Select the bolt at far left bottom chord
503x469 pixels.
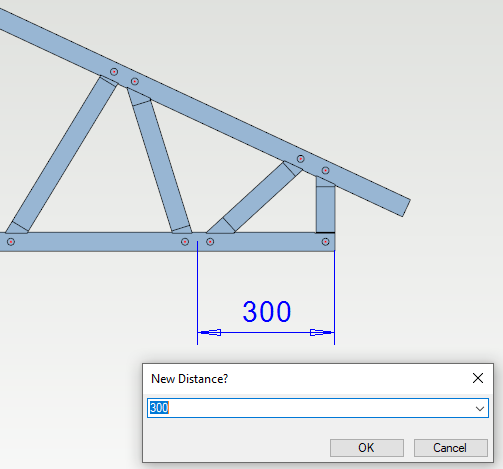click(11, 242)
